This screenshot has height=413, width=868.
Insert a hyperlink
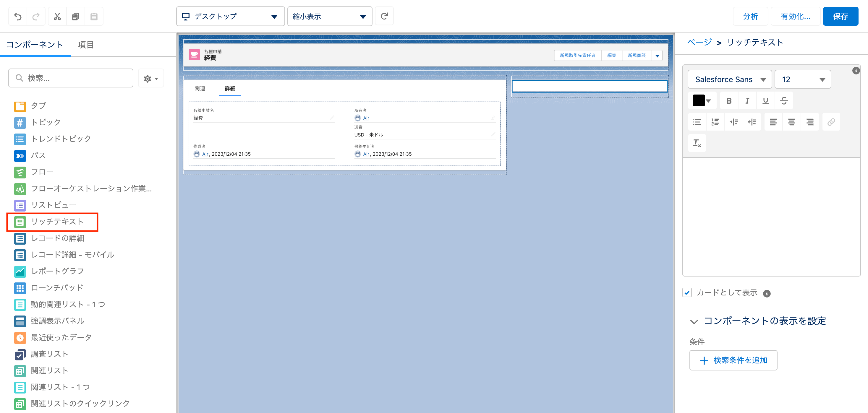831,122
